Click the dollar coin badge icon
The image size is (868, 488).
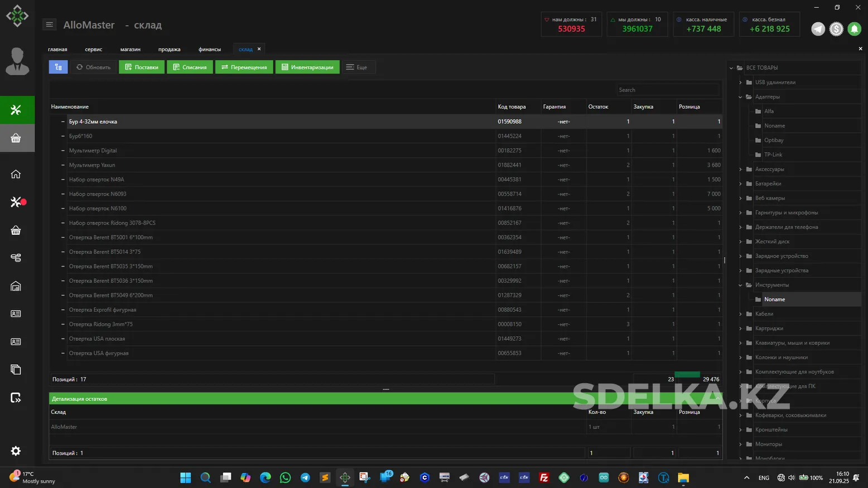tap(836, 29)
